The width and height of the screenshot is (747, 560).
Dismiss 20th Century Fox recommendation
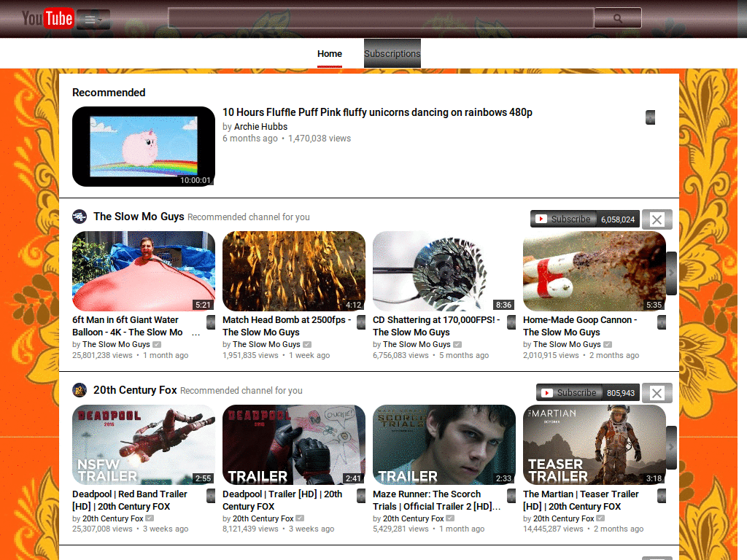[657, 393]
